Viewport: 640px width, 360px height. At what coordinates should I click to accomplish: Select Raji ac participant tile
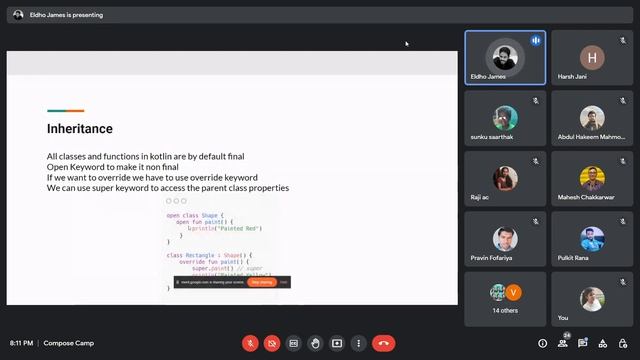(x=505, y=178)
